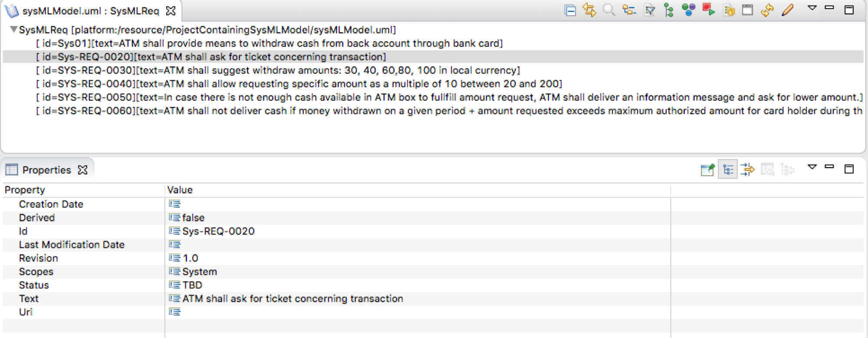Select the sysMLModel.uml : SysMLReq editor tab
The width and height of the screenshot is (868, 338).
[x=90, y=11]
